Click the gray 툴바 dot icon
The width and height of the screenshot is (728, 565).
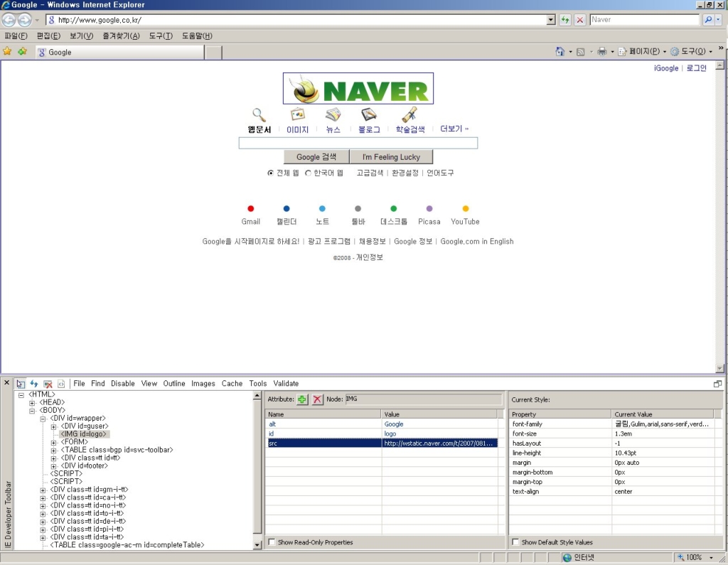[358, 208]
